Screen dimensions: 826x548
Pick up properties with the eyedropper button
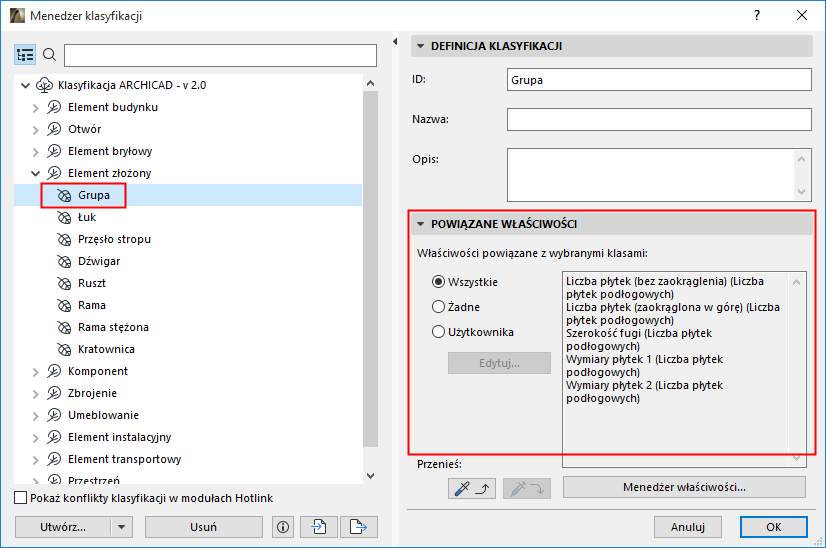[471, 488]
